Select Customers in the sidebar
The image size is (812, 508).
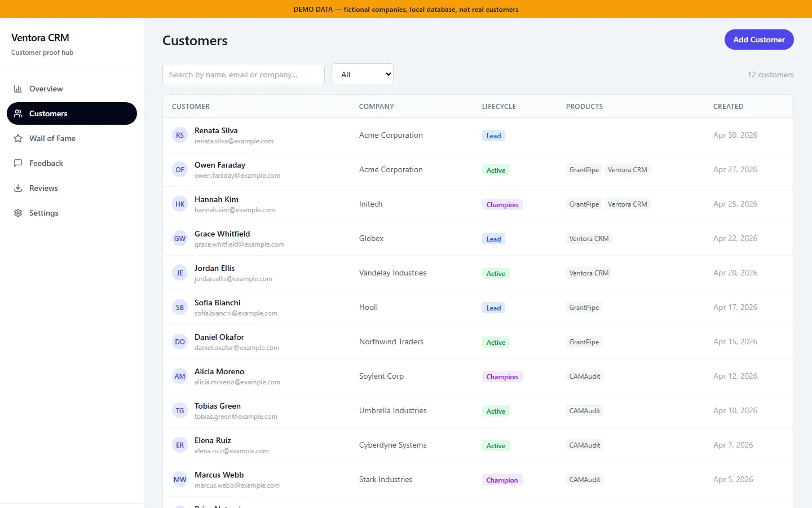[72, 113]
